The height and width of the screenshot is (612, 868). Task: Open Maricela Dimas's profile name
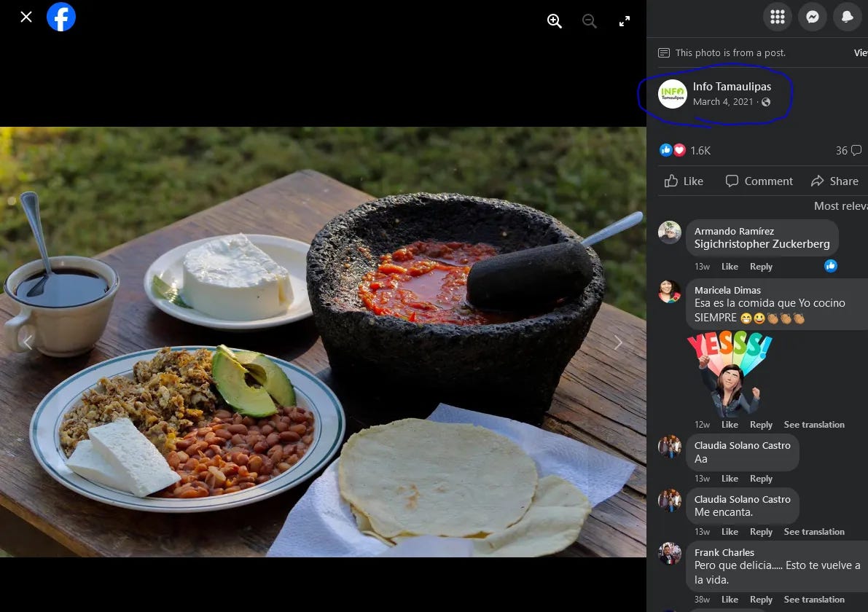click(727, 290)
